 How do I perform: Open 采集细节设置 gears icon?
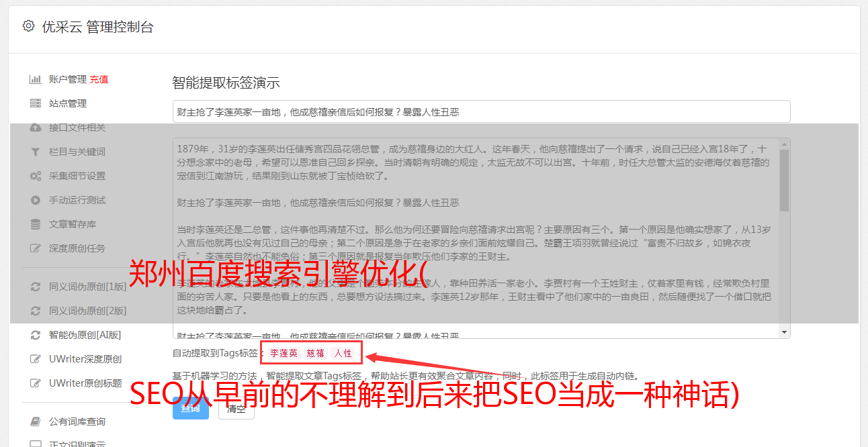36,176
